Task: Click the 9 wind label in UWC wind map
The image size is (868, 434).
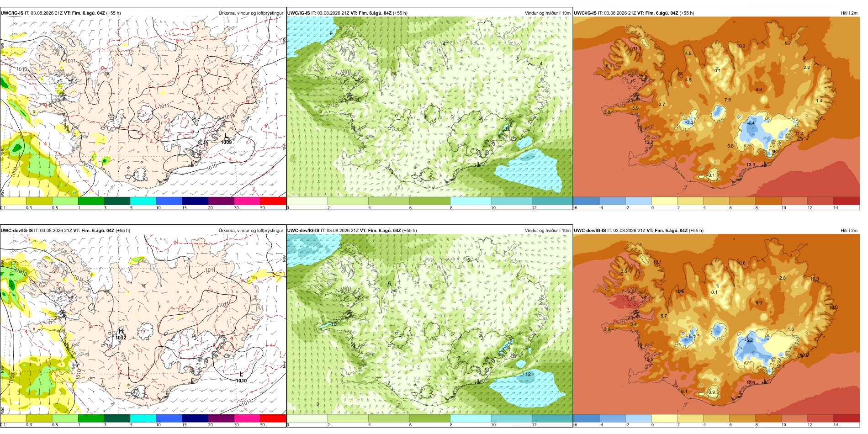Action: coord(331,33)
